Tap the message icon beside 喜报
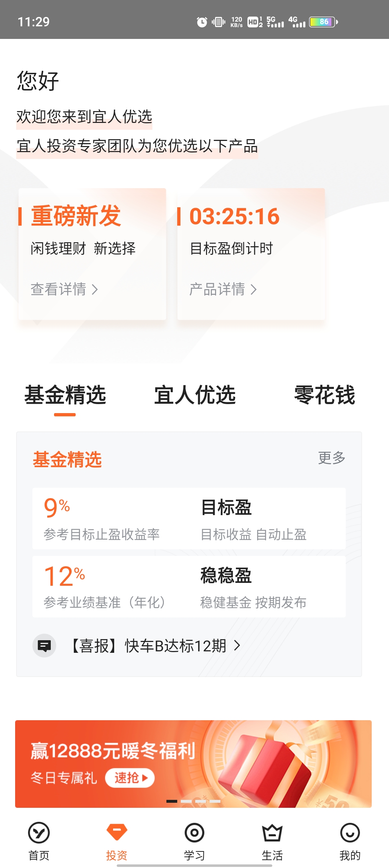Image resolution: width=389 pixels, height=868 pixels. (x=44, y=646)
